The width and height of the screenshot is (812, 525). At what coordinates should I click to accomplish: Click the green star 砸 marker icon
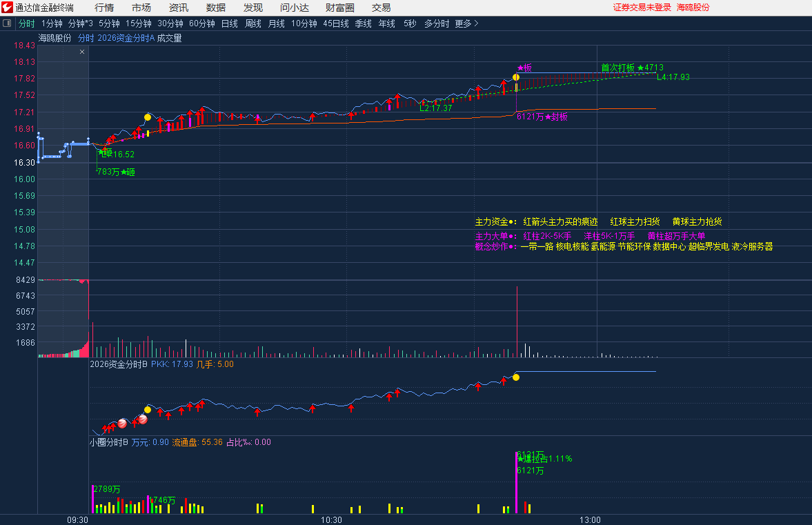coord(101,152)
